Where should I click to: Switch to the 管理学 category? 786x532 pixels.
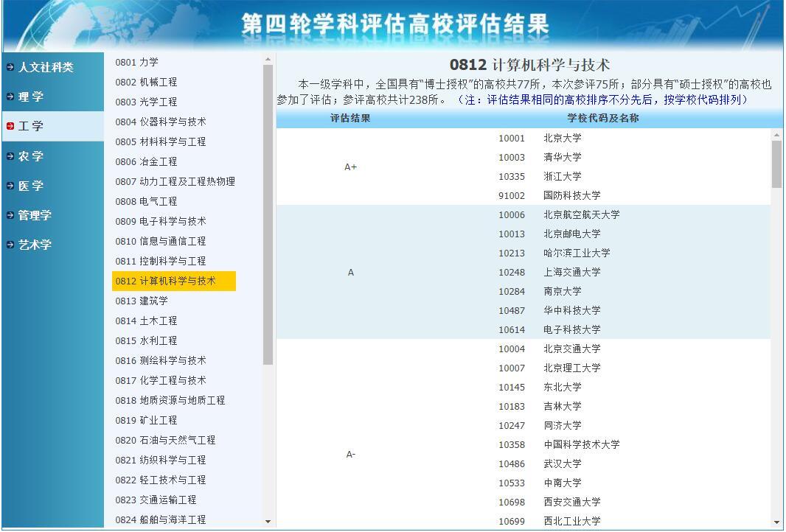35,216
